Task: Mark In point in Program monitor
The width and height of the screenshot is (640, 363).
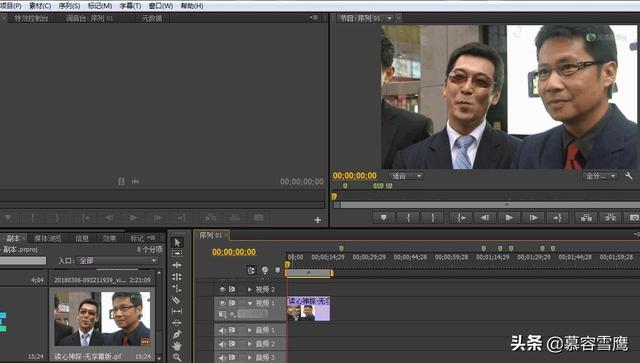Action: [408, 218]
